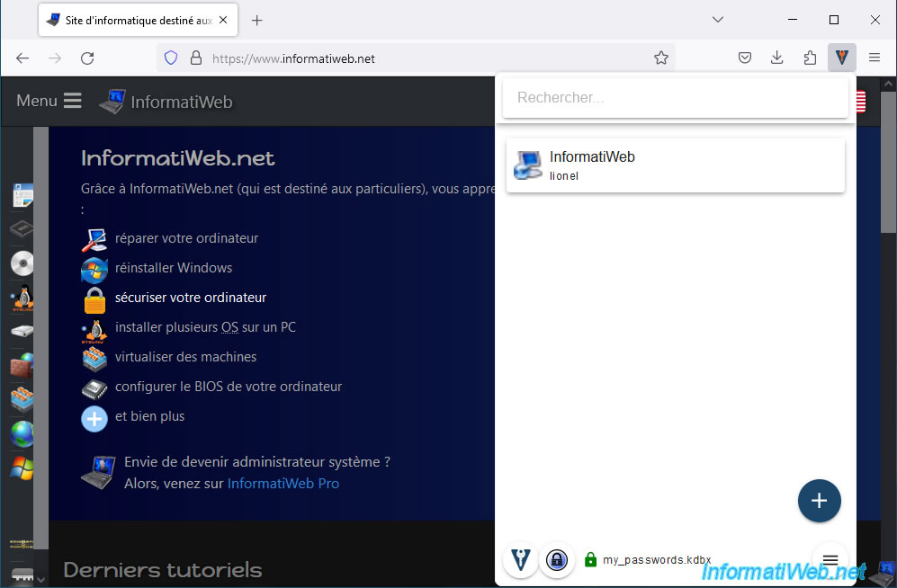Open the Firefox application hamburger menu
This screenshot has width=897, height=588.
[875, 58]
